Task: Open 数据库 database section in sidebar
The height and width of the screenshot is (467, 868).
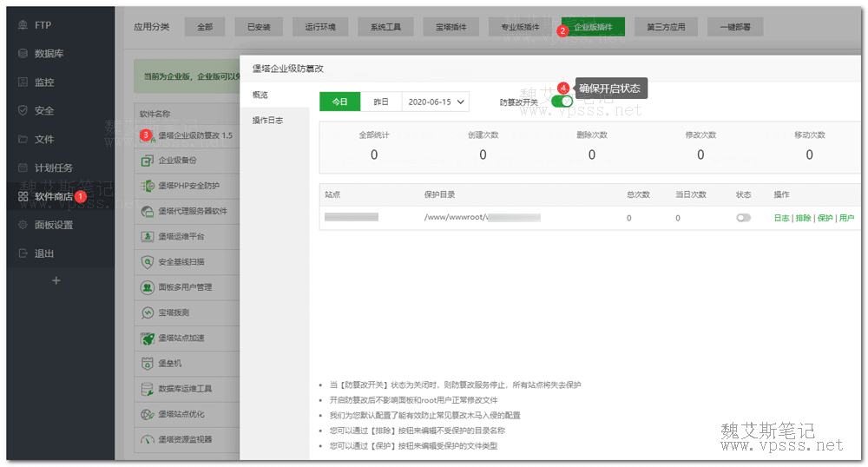Action: 48,54
